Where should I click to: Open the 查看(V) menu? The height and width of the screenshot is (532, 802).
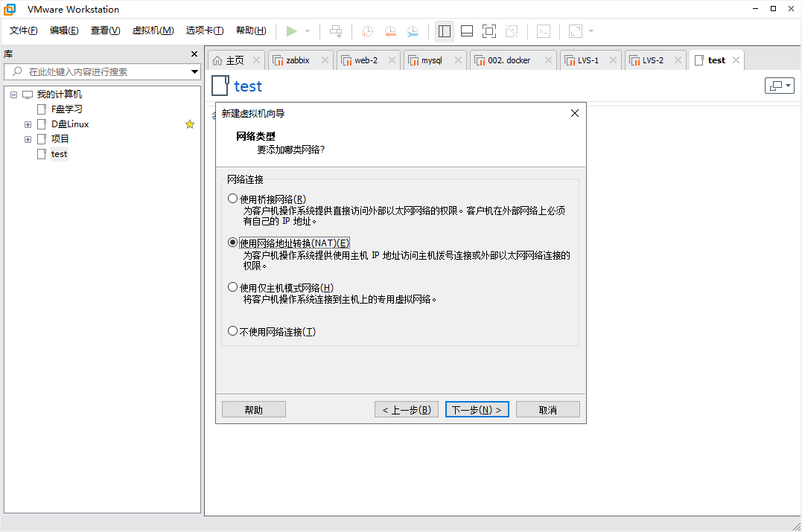click(x=105, y=31)
